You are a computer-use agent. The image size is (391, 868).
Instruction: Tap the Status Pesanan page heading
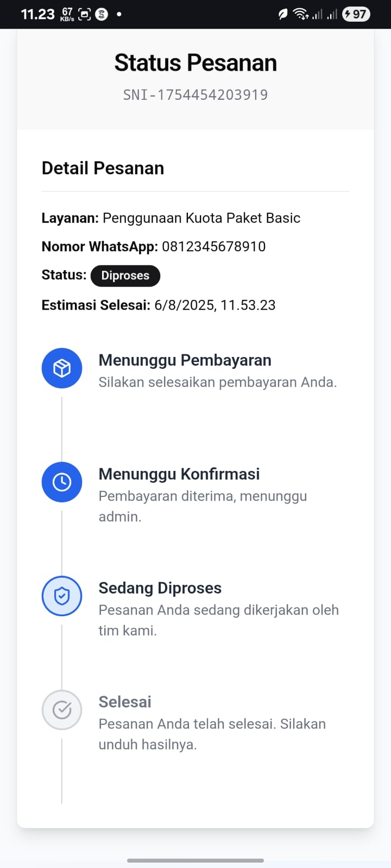tap(195, 63)
